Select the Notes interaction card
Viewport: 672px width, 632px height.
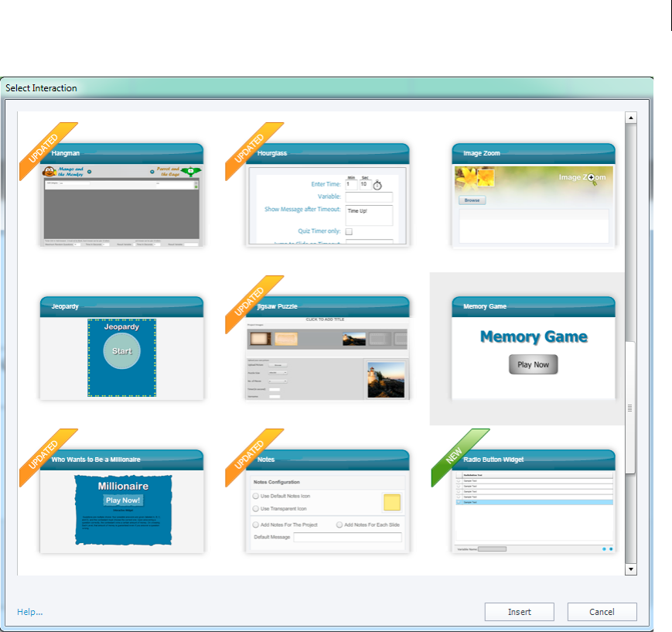[x=327, y=501]
